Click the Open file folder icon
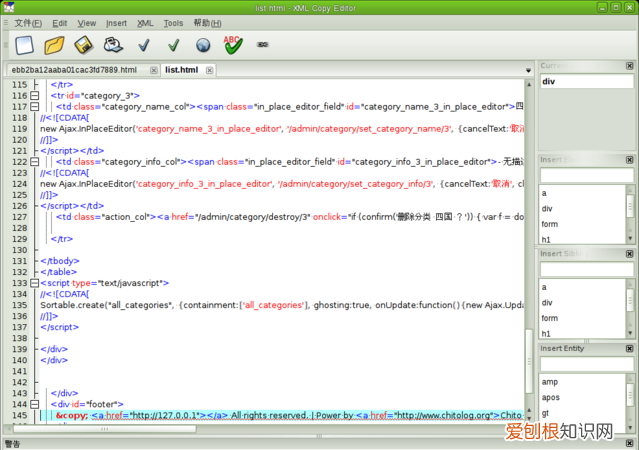The image size is (639, 450). (x=54, y=45)
